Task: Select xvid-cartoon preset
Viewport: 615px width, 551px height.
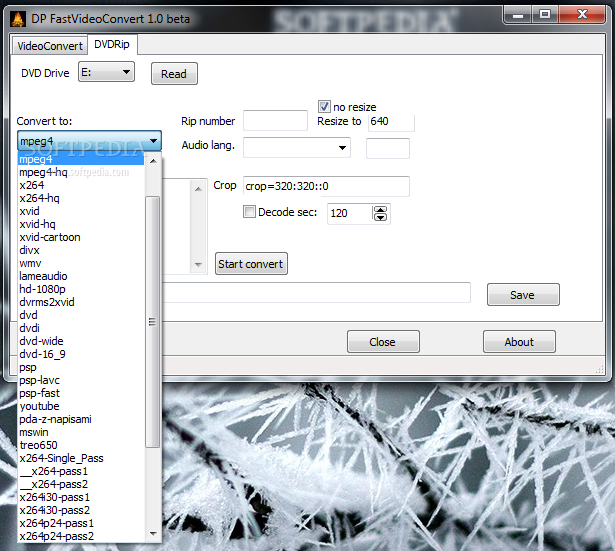Action: point(81,237)
